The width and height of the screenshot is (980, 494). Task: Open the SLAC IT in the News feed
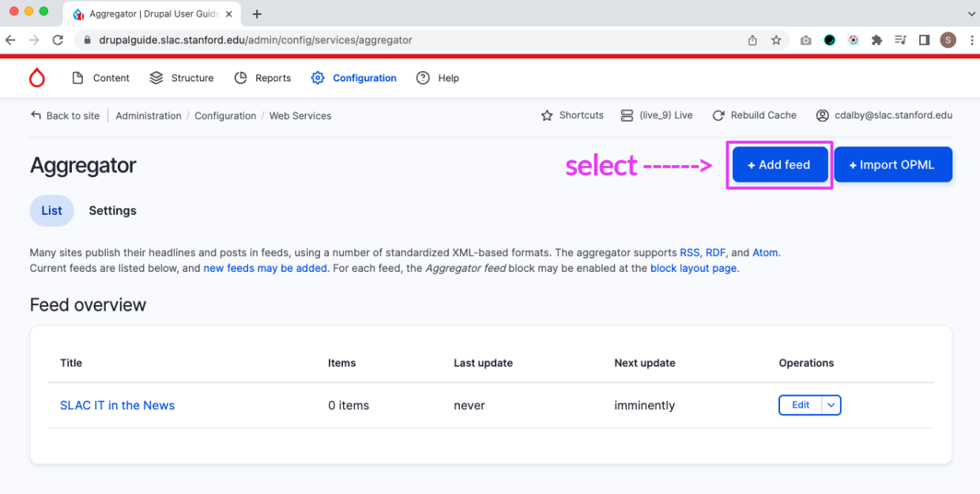[117, 405]
